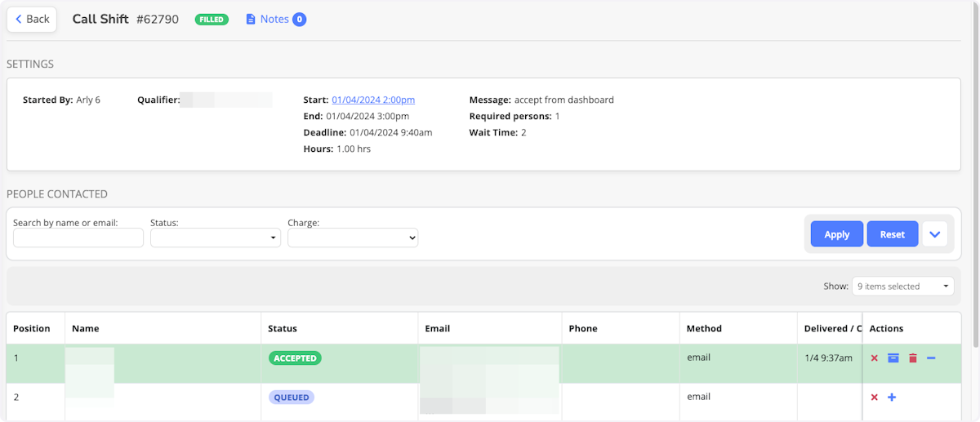Apply the people contacted filters
Viewport: 980px width, 422px height.
tap(837, 234)
